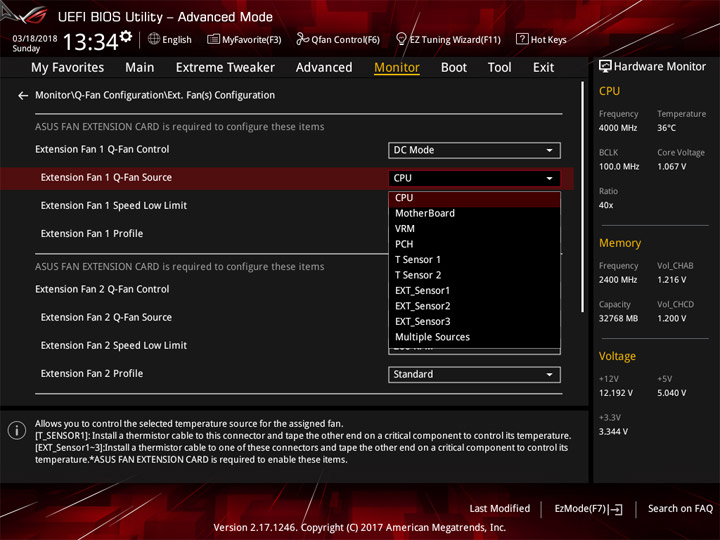Choose MotherBoard from source list
Viewport: 720px width, 540px height.
point(474,213)
